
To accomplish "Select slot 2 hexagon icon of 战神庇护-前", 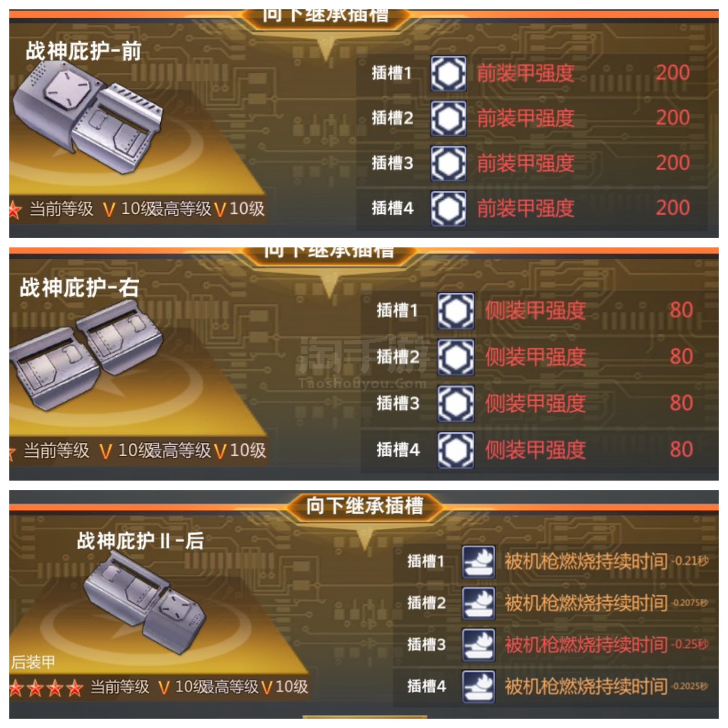I will click(448, 118).
